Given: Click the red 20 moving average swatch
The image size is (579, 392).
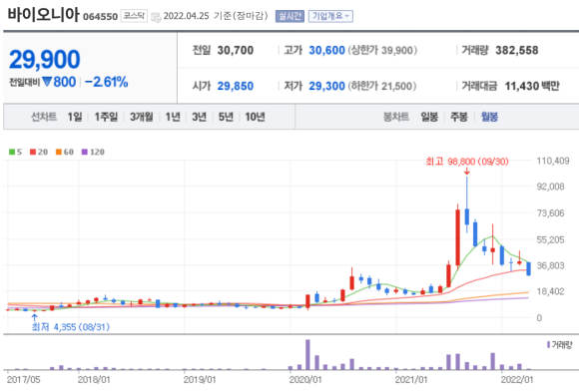Looking at the screenshot, I should click(33, 152).
